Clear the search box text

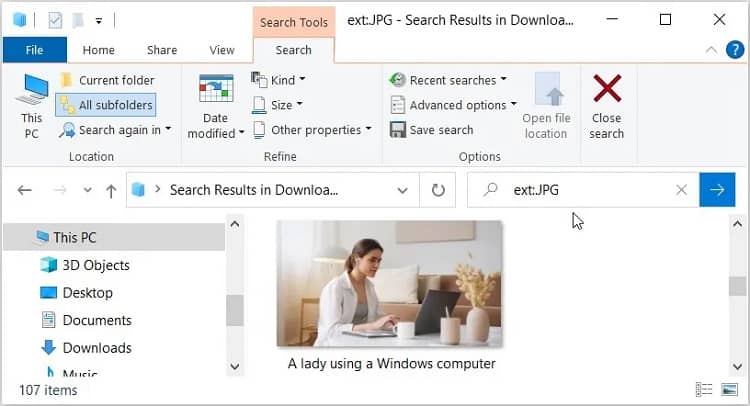coord(682,190)
